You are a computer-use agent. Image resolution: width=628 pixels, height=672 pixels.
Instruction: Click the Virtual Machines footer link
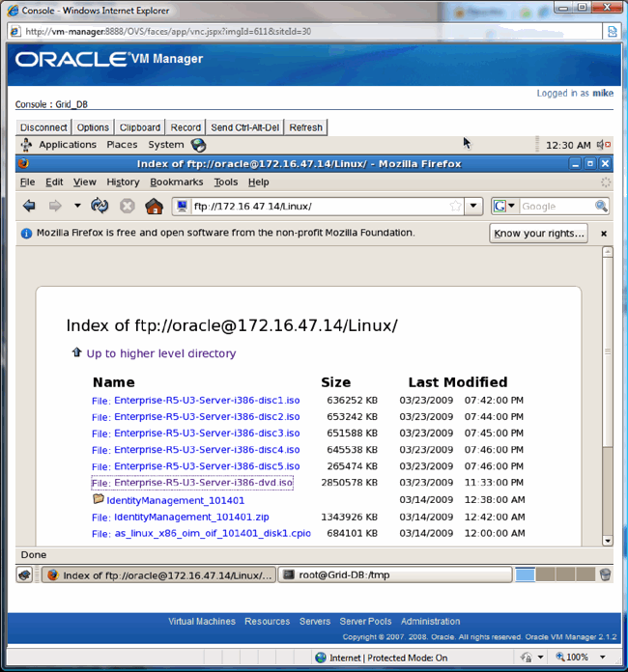click(x=202, y=622)
